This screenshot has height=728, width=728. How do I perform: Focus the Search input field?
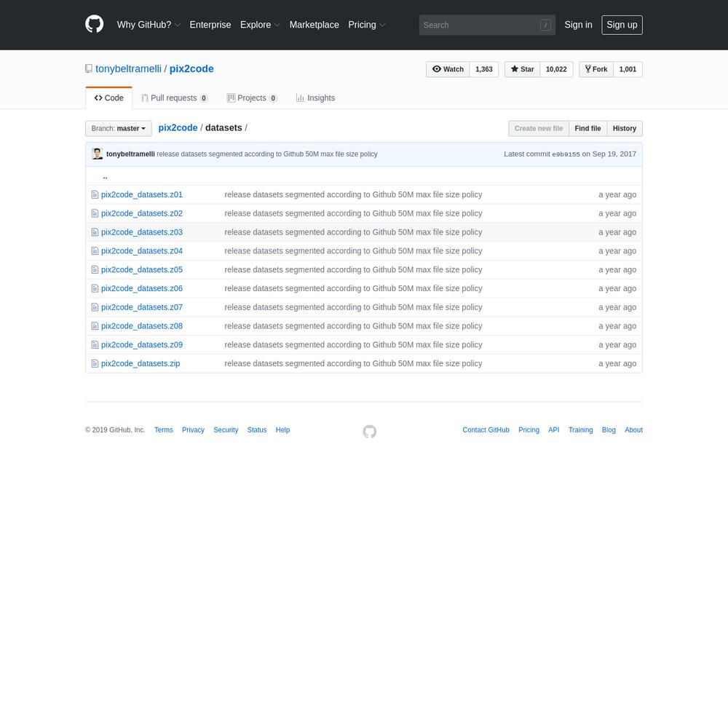tap(487, 25)
